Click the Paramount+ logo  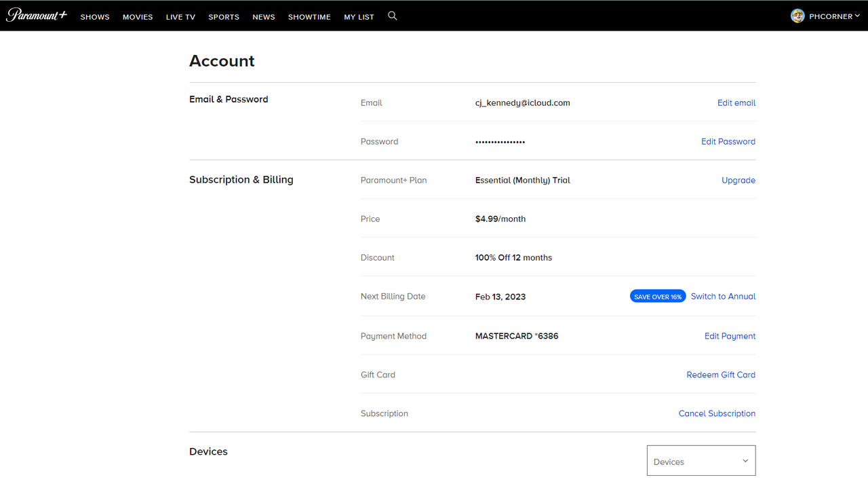pos(37,15)
